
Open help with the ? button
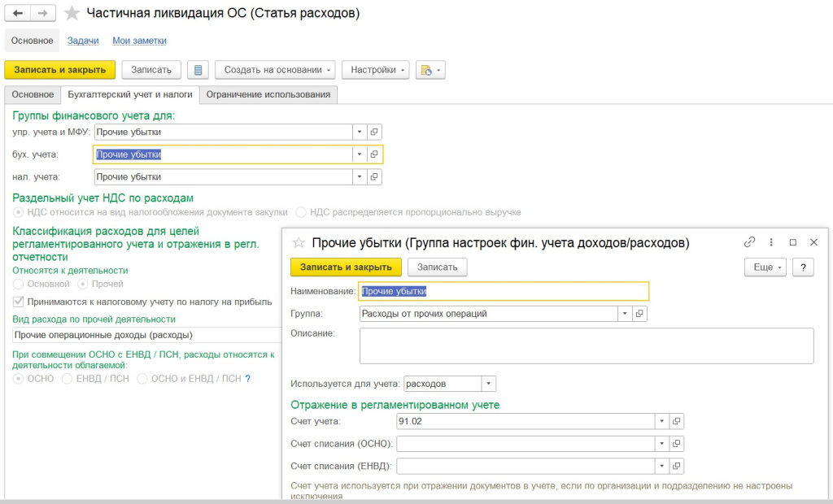tap(803, 267)
